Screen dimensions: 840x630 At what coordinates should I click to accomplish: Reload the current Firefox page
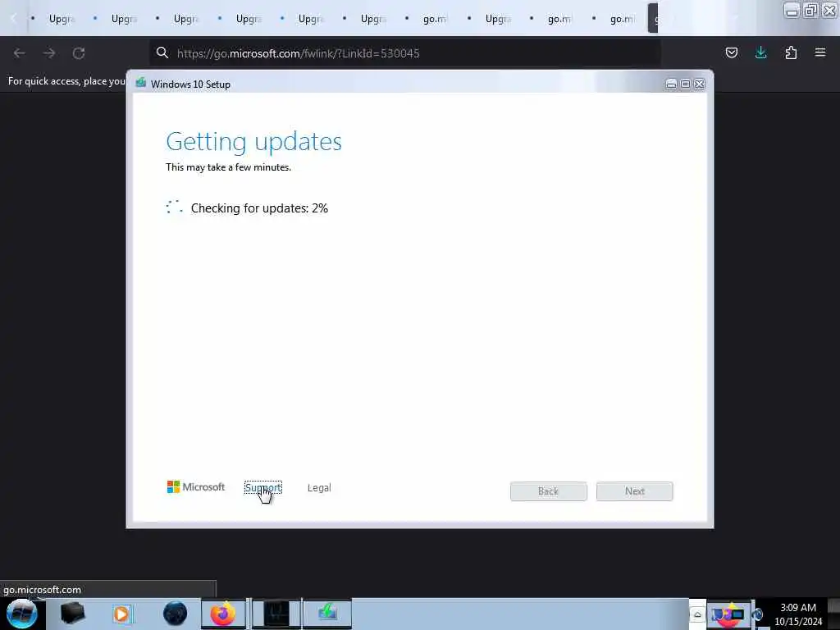(79, 53)
